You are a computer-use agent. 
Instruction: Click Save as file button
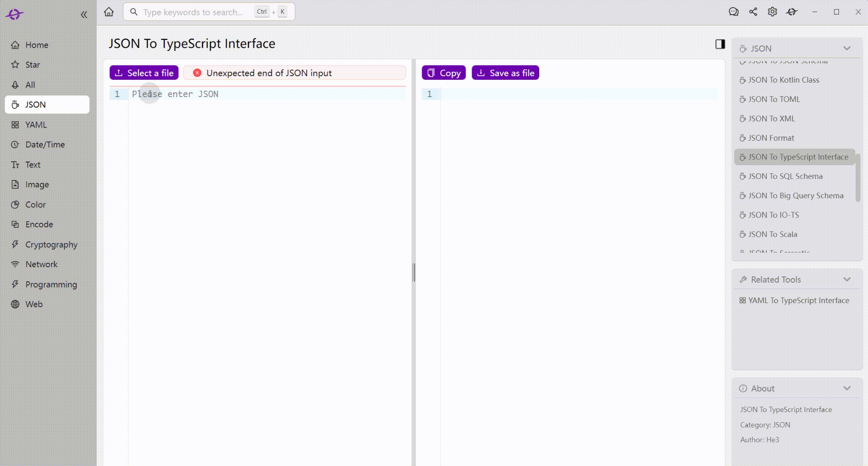505,73
